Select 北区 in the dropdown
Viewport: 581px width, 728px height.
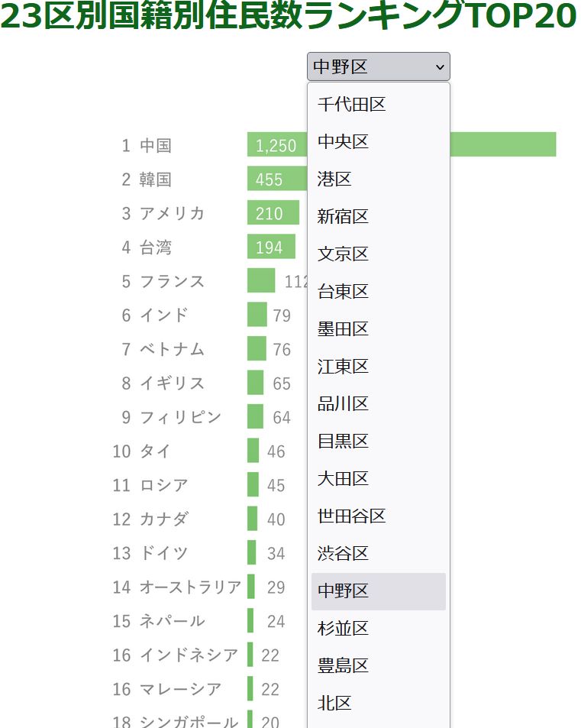tap(378, 704)
